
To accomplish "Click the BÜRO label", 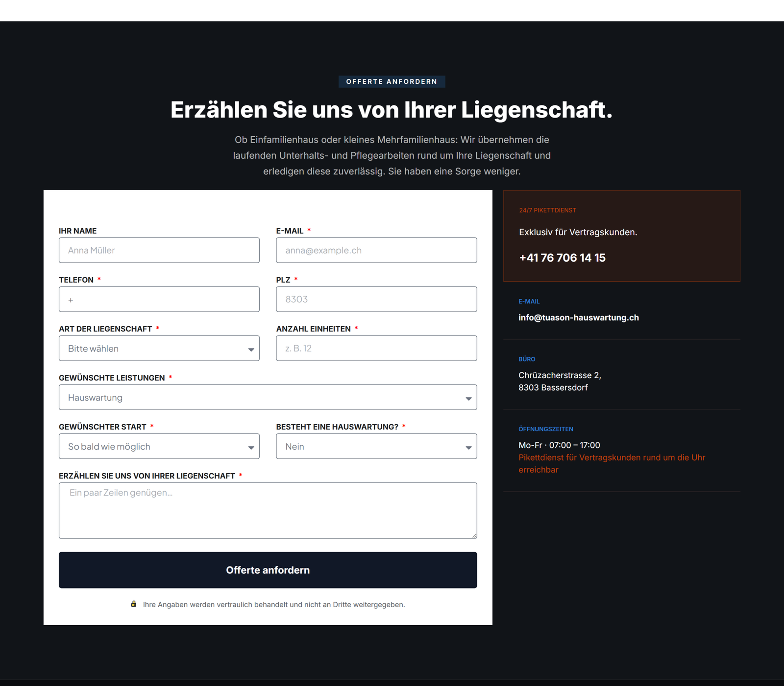I will coord(527,359).
